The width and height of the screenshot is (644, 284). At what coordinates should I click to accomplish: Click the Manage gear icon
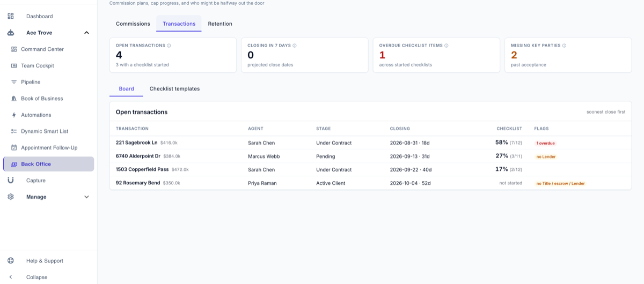[11, 197]
